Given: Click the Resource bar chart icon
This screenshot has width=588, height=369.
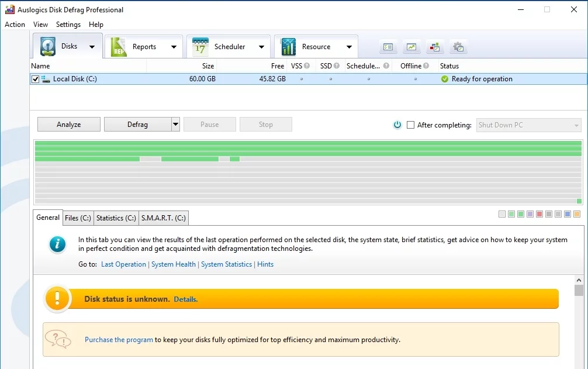Looking at the screenshot, I should [x=288, y=47].
